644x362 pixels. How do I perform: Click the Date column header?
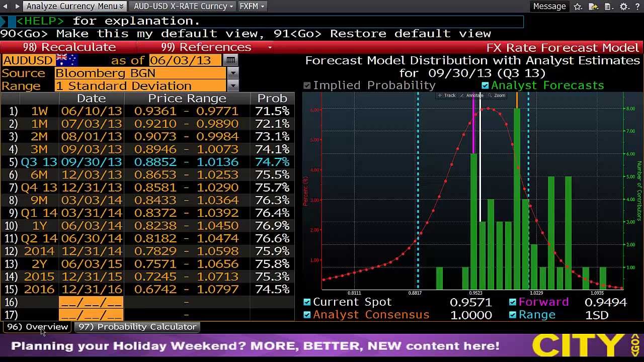(92, 99)
